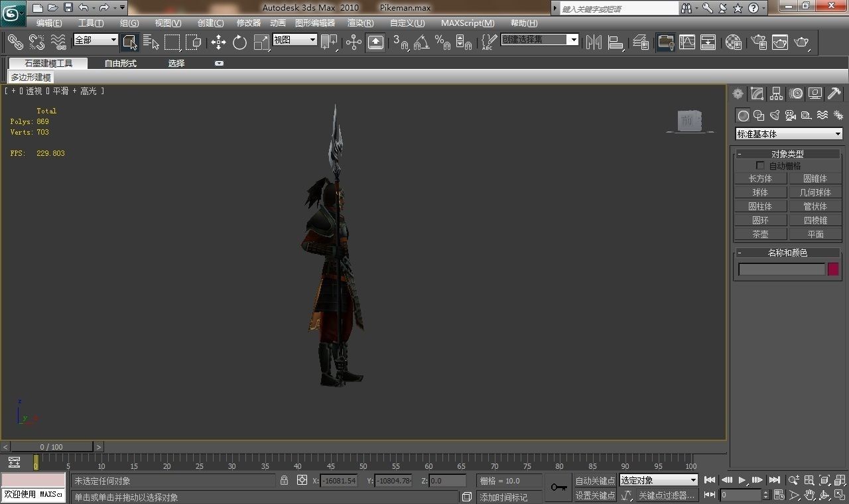Click the Render Production teapot
The height and width of the screenshot is (504, 849).
801,42
